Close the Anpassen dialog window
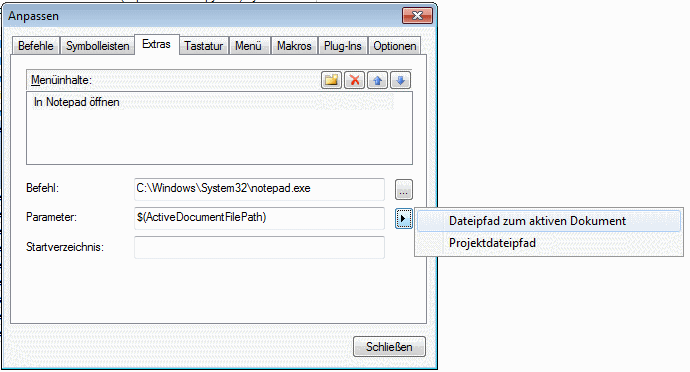The width and height of the screenshot is (690, 372). pyautogui.click(x=417, y=16)
